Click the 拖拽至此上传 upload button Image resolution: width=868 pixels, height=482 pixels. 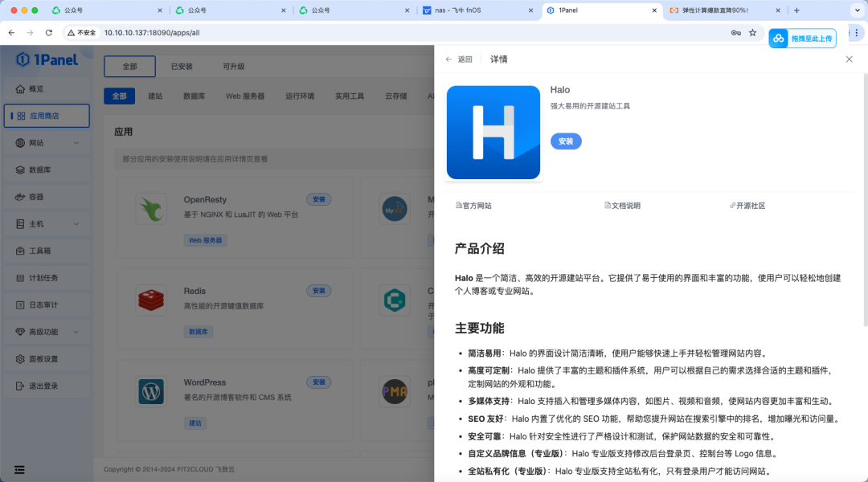(803, 39)
